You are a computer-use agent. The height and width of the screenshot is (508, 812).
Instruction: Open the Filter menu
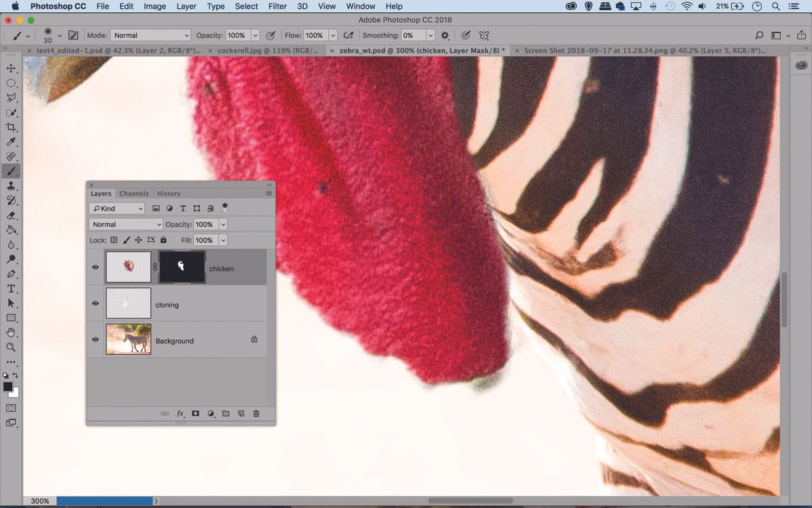pos(277,6)
